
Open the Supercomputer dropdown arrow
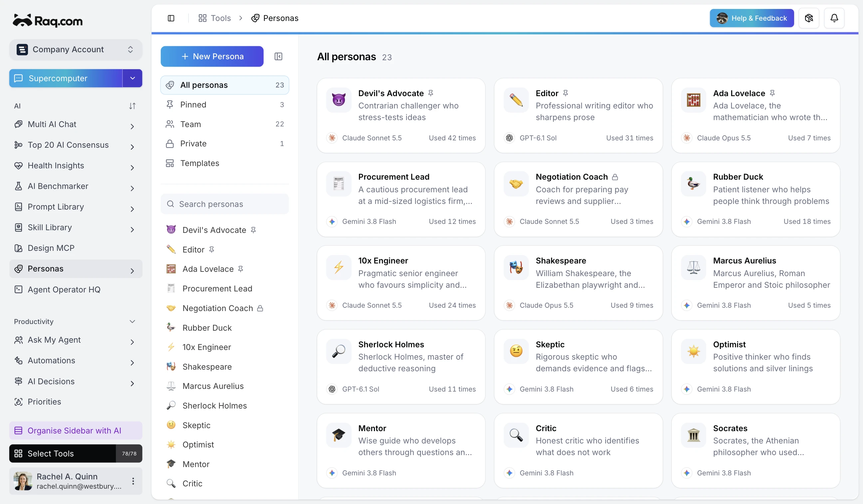133,79
